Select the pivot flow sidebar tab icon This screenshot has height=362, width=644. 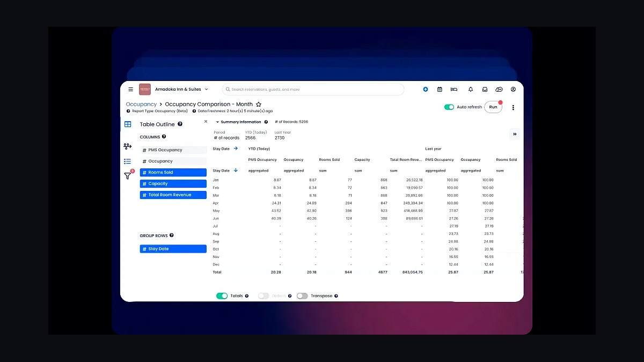click(x=127, y=146)
